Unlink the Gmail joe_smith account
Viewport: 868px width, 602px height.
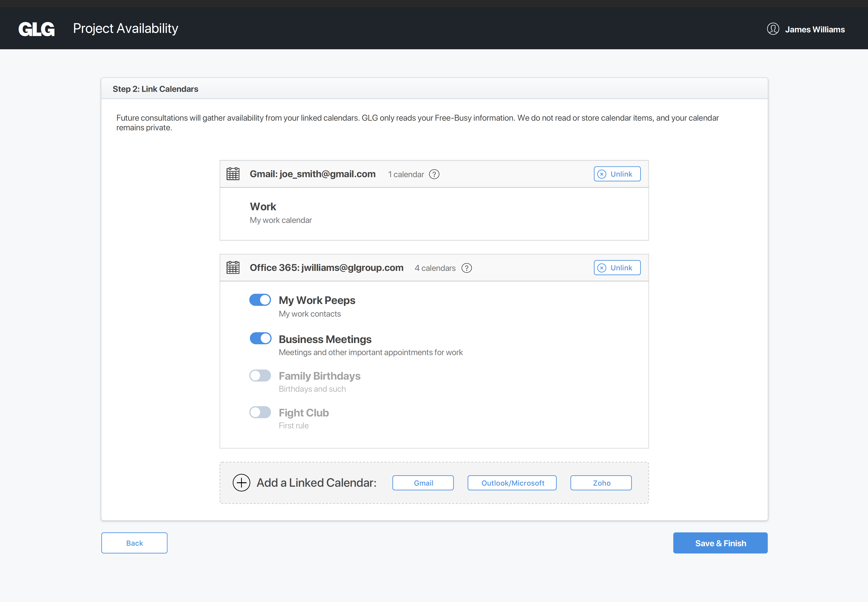(x=617, y=174)
